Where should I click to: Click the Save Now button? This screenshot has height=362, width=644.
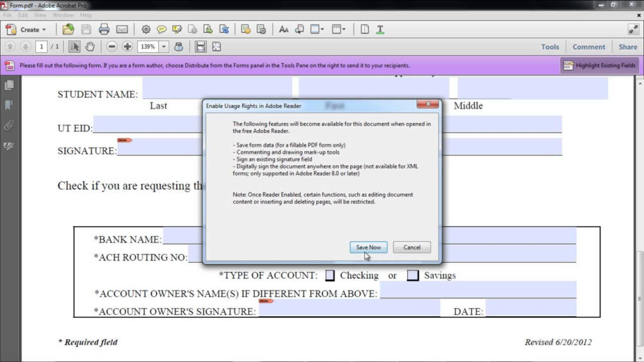click(368, 247)
